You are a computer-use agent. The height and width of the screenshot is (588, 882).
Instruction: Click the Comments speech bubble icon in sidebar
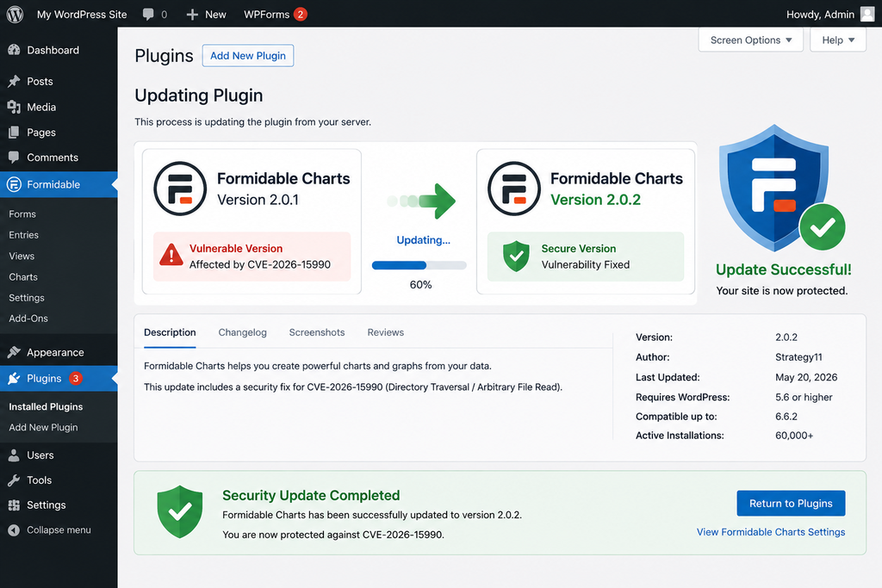tap(14, 158)
